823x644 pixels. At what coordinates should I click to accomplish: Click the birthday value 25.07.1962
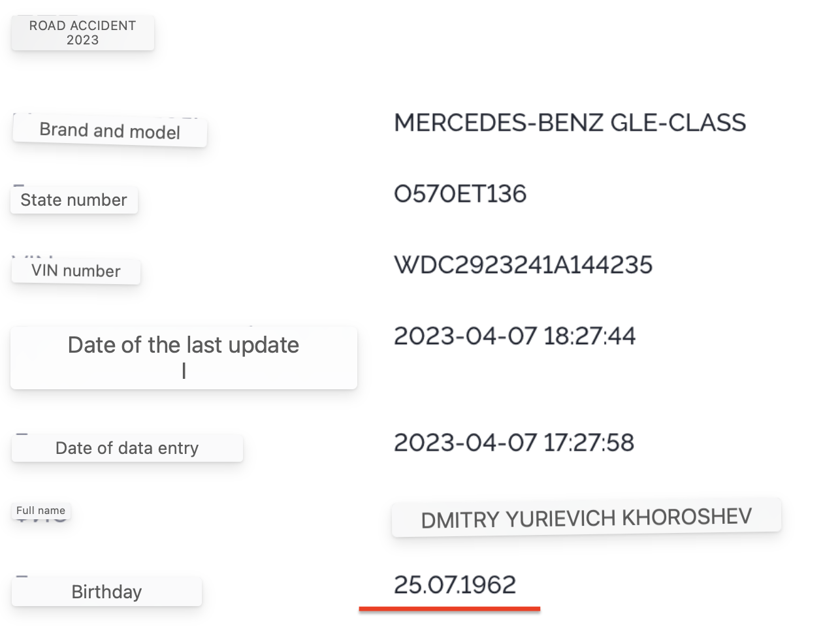(455, 585)
